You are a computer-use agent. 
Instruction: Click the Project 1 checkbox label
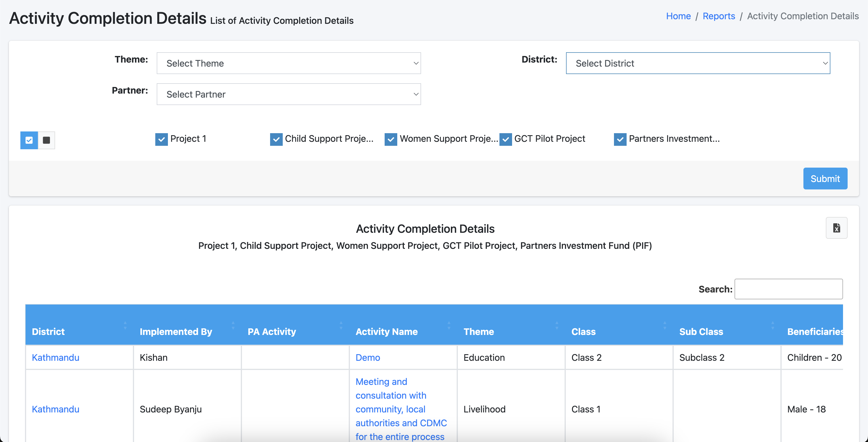[x=188, y=138]
